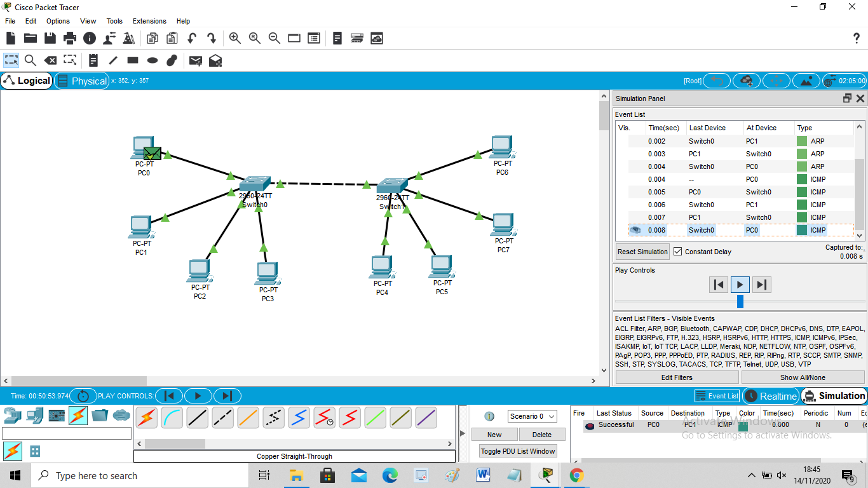Click the Show All/None button
The image size is (868, 488).
(803, 377)
